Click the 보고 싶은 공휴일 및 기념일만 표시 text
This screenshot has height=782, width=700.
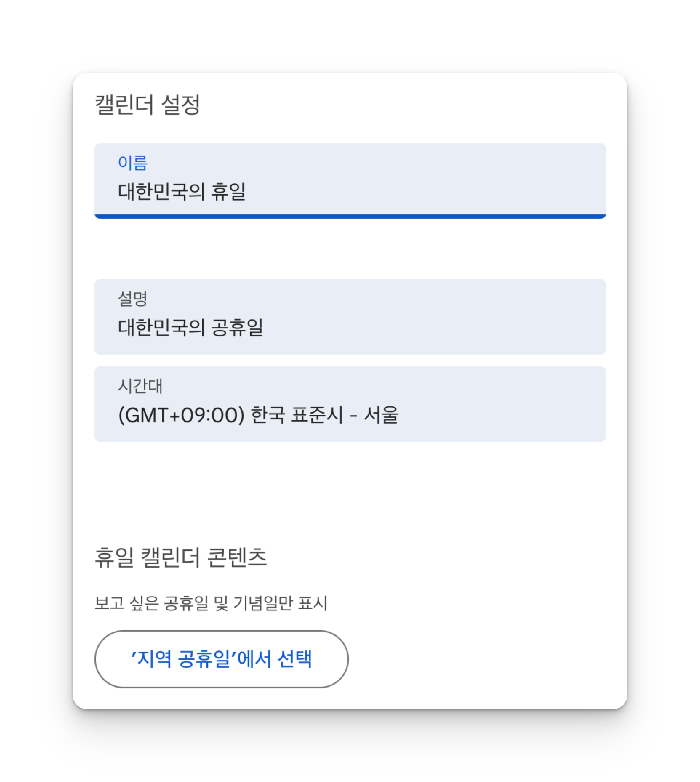pos(211,603)
